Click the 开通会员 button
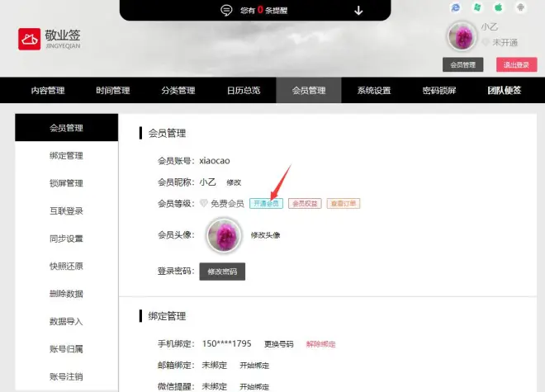 click(266, 203)
